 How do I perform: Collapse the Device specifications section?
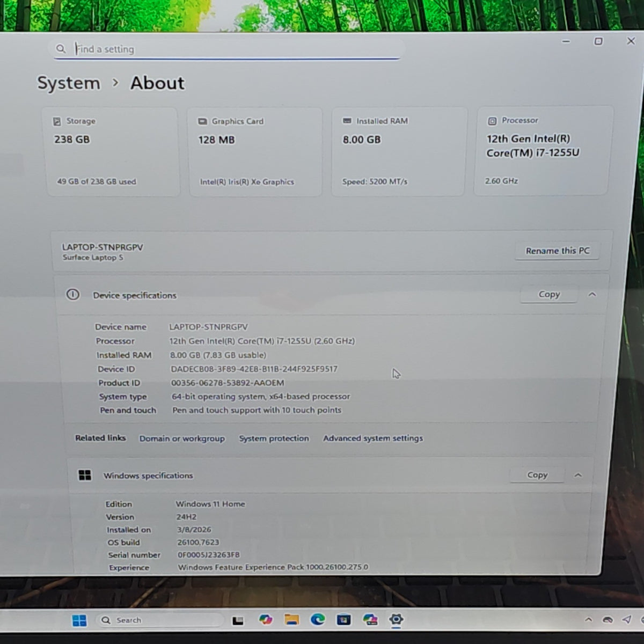(x=592, y=294)
